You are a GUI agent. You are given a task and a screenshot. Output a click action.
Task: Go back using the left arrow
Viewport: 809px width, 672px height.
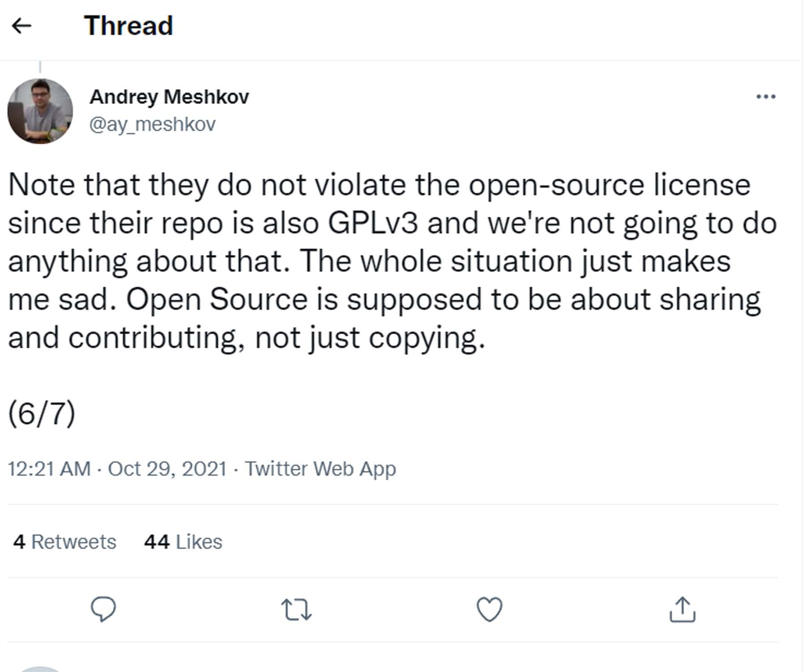click(22, 26)
